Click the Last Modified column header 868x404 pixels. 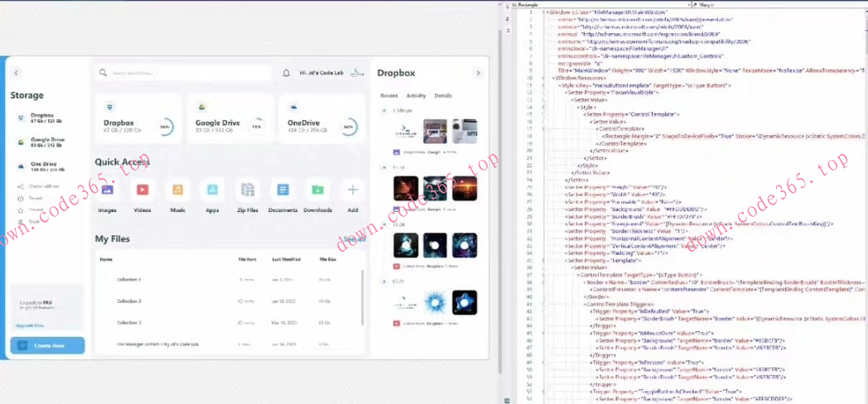(287, 258)
